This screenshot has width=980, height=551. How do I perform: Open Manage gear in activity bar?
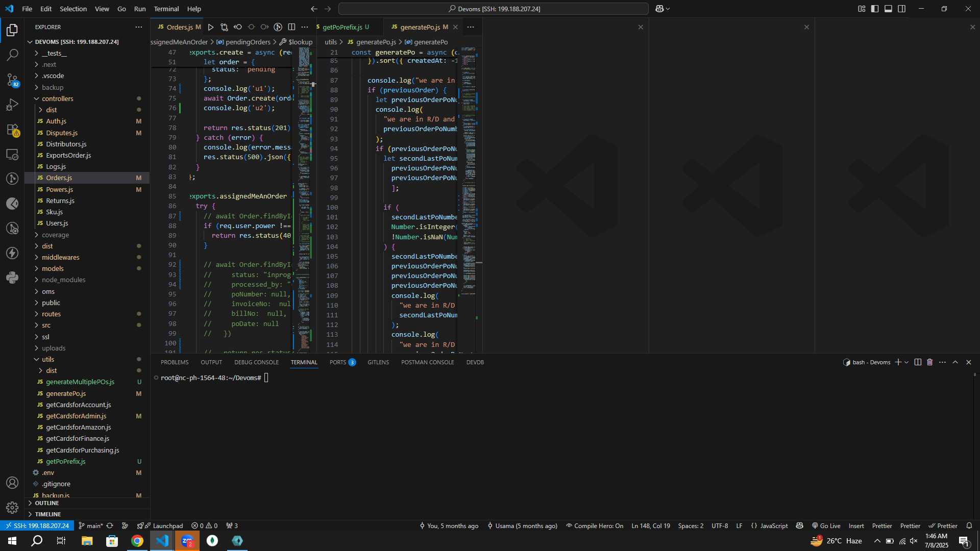pyautogui.click(x=12, y=507)
